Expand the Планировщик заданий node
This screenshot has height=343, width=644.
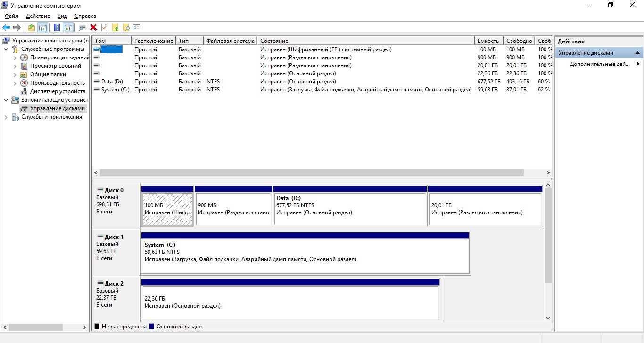15,57
